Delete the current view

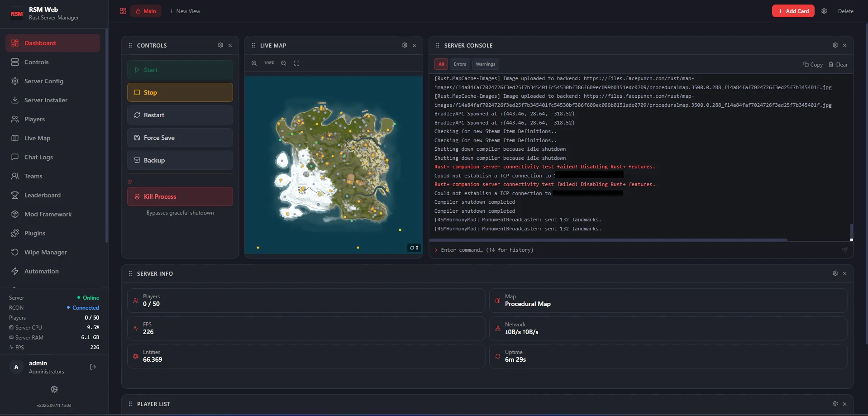coord(845,11)
